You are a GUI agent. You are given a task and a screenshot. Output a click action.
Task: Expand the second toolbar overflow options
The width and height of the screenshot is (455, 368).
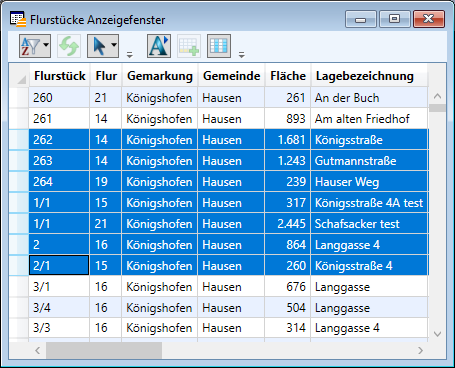coord(242,55)
